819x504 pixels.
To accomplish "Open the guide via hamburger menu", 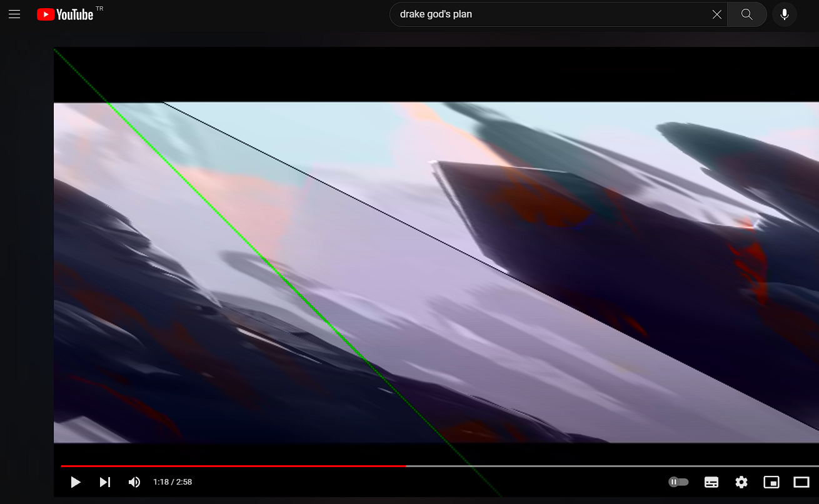I will click(x=14, y=14).
